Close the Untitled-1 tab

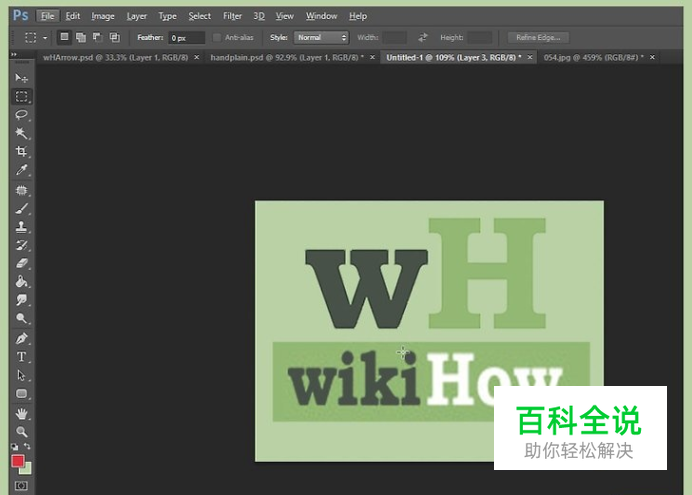[530, 57]
